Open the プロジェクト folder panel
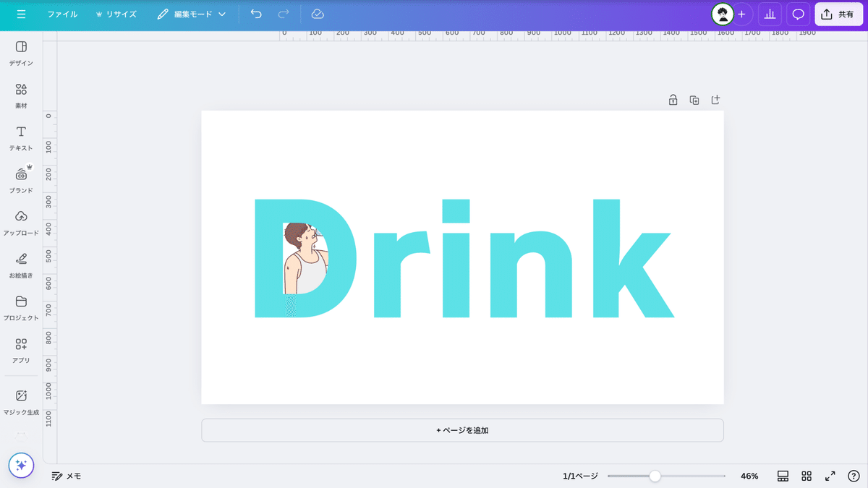Screen dimensions: 868x488 click(21, 308)
